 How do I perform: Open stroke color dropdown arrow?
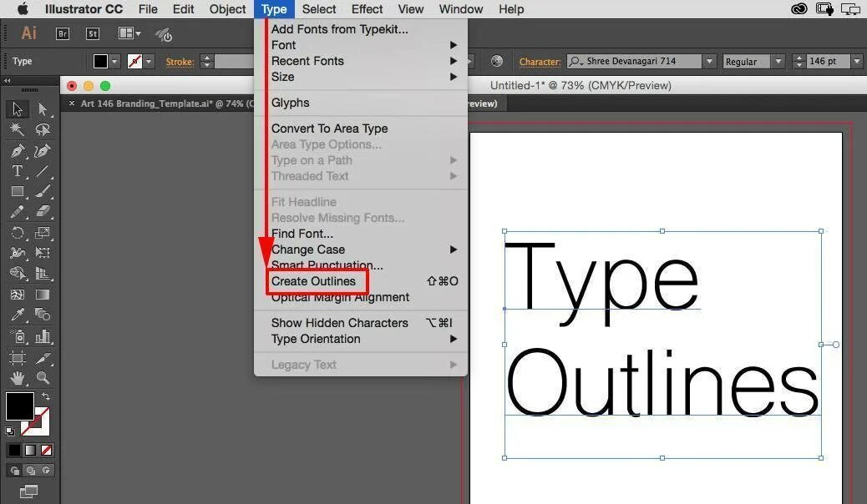point(149,62)
